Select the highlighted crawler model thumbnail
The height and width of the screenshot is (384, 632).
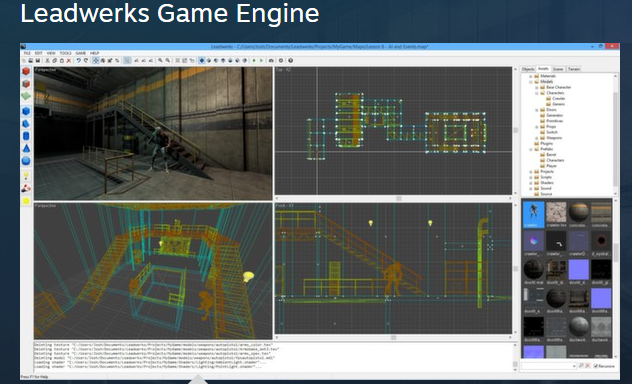(x=533, y=214)
